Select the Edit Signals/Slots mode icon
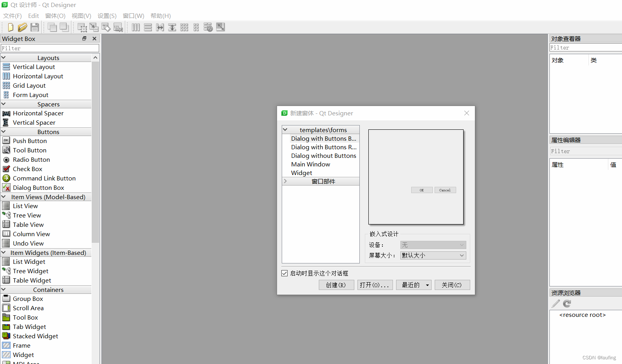622x364 pixels. pyautogui.click(x=94, y=27)
